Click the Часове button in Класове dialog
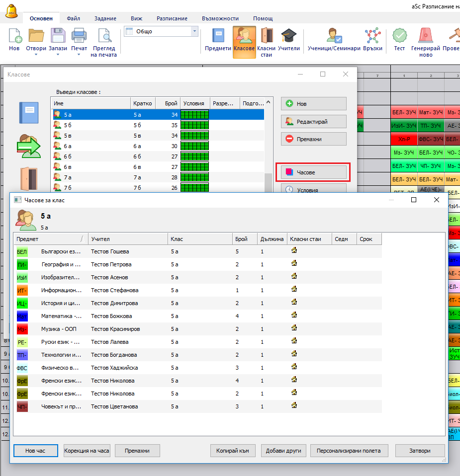This screenshot has height=476, width=460. tap(313, 172)
